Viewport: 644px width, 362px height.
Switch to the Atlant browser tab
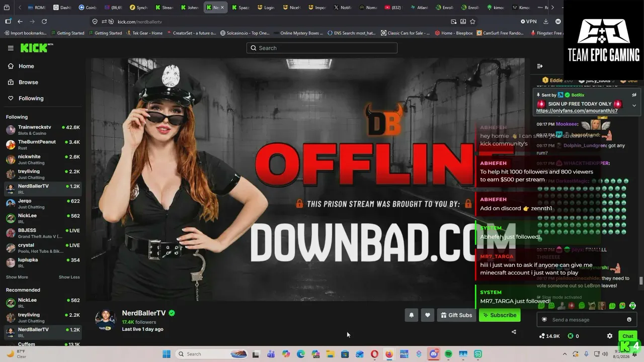click(x=420, y=8)
